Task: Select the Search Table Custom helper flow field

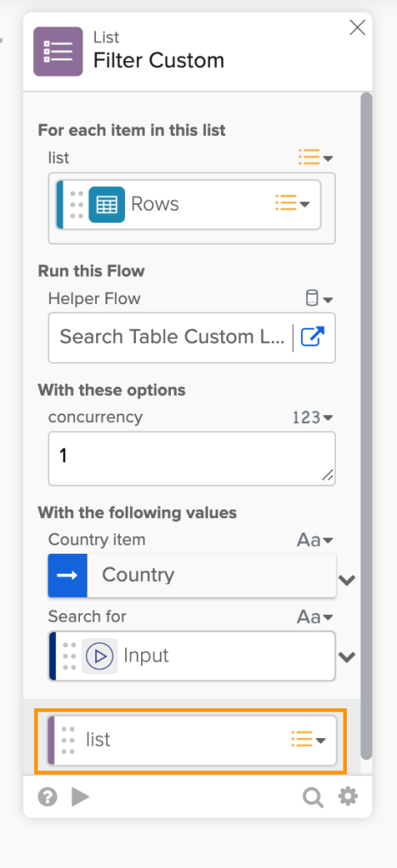Action: click(172, 338)
